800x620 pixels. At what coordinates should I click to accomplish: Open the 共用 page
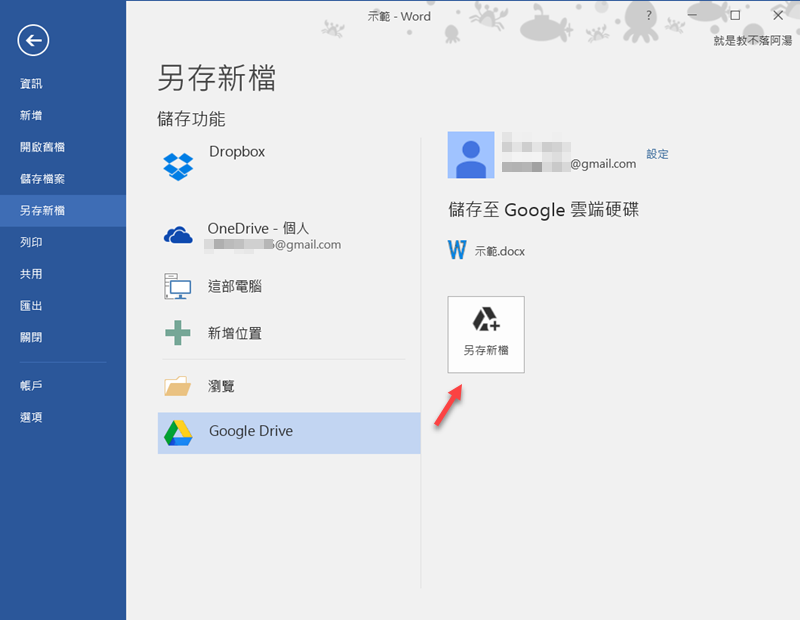click(x=31, y=274)
